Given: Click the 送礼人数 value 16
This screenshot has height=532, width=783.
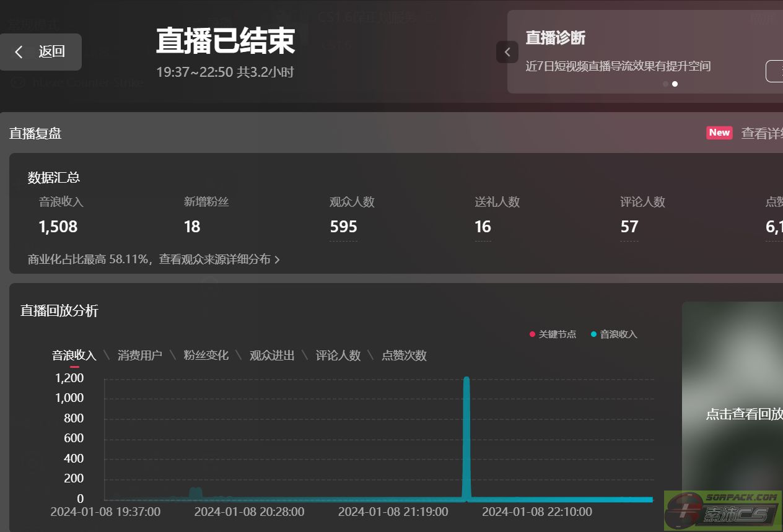Looking at the screenshot, I should 483,227.
